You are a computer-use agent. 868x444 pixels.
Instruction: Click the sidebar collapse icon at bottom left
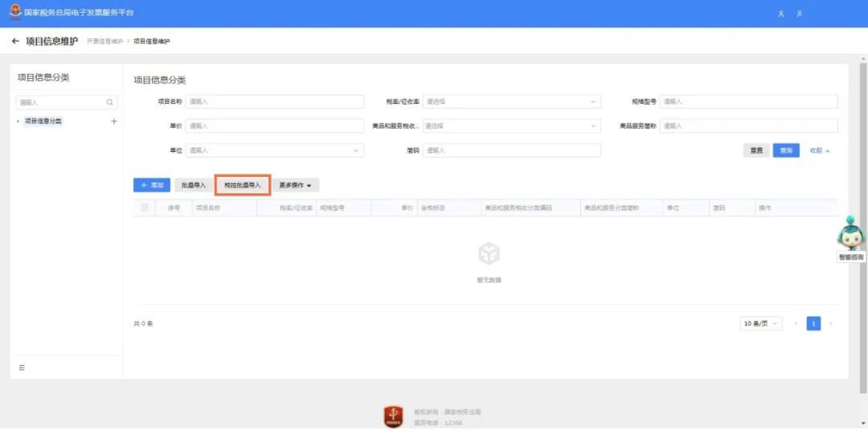coord(22,368)
